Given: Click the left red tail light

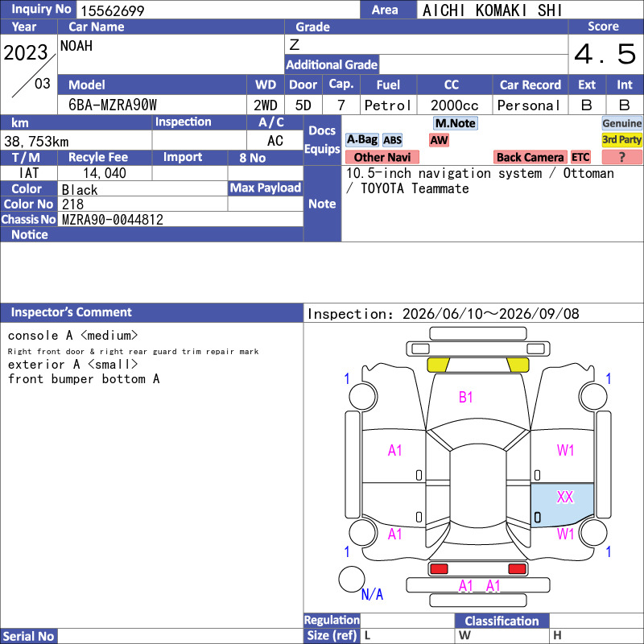Looking at the screenshot, I should pos(439,569).
